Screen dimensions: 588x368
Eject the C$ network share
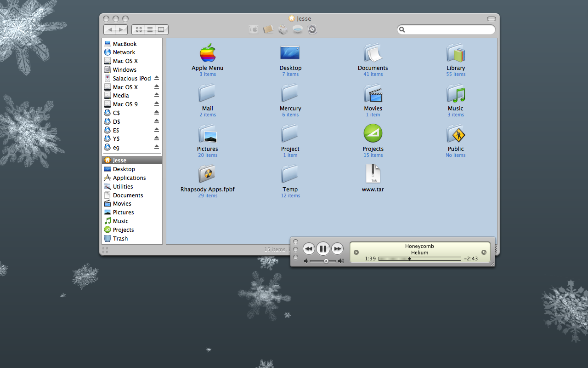(x=156, y=113)
